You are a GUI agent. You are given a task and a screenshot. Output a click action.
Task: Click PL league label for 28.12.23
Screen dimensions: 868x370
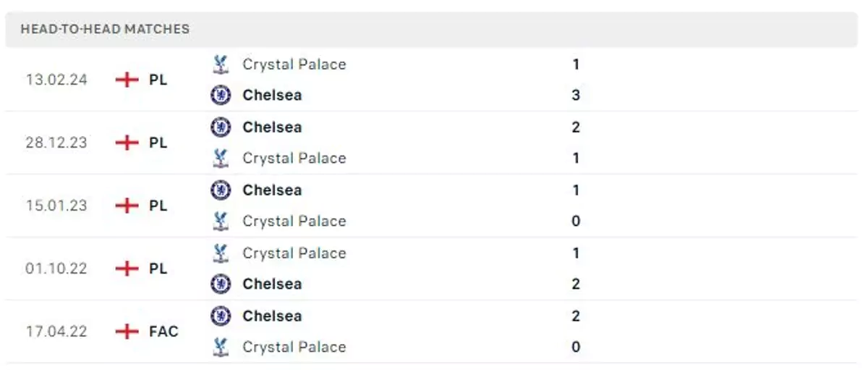point(158,143)
